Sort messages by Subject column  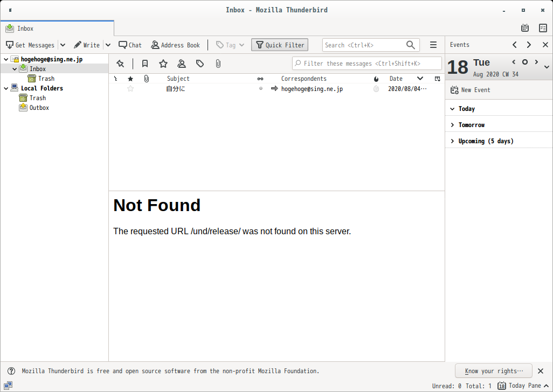click(178, 79)
